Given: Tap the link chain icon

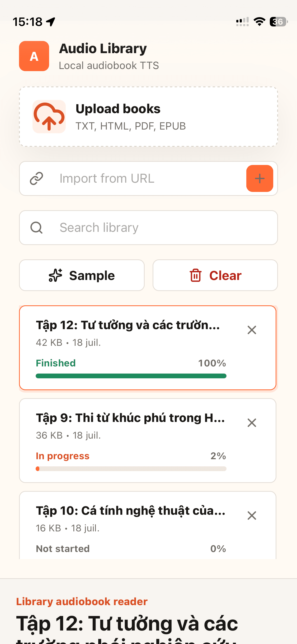Looking at the screenshot, I should click(36, 178).
